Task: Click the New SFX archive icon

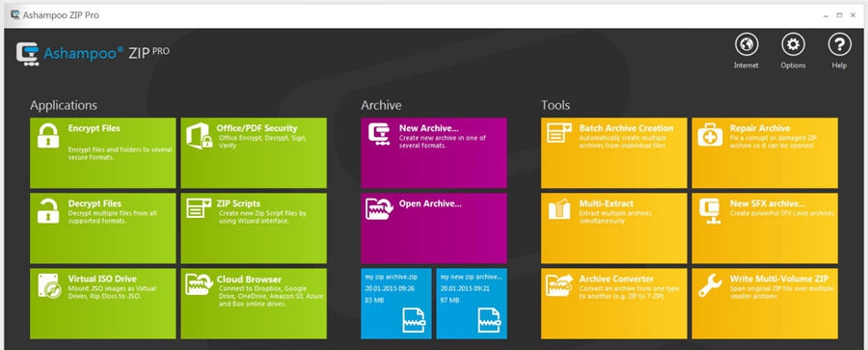Action: [x=710, y=211]
